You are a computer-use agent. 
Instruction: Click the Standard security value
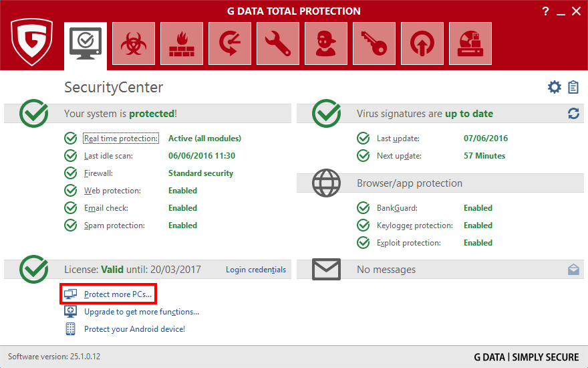pyautogui.click(x=200, y=173)
